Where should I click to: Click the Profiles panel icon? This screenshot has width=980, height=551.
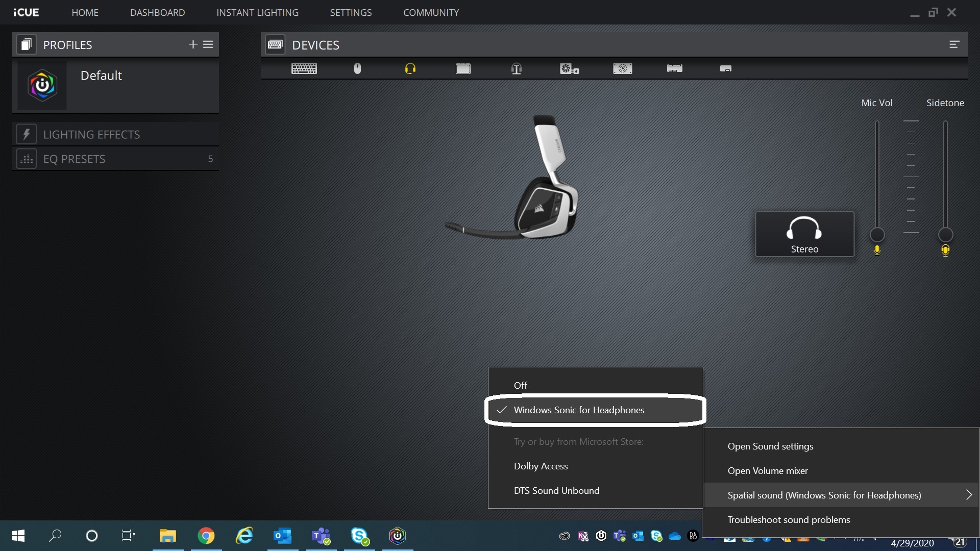pyautogui.click(x=26, y=44)
